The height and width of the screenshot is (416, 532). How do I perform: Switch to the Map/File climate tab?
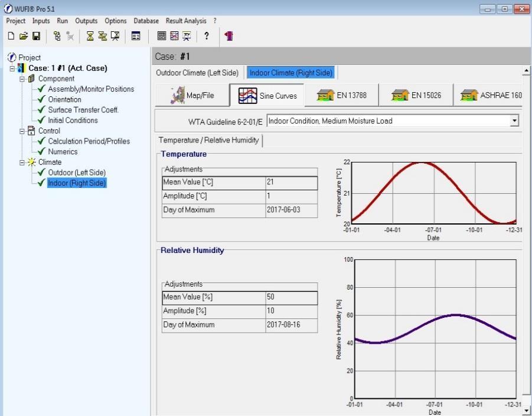[x=192, y=95]
